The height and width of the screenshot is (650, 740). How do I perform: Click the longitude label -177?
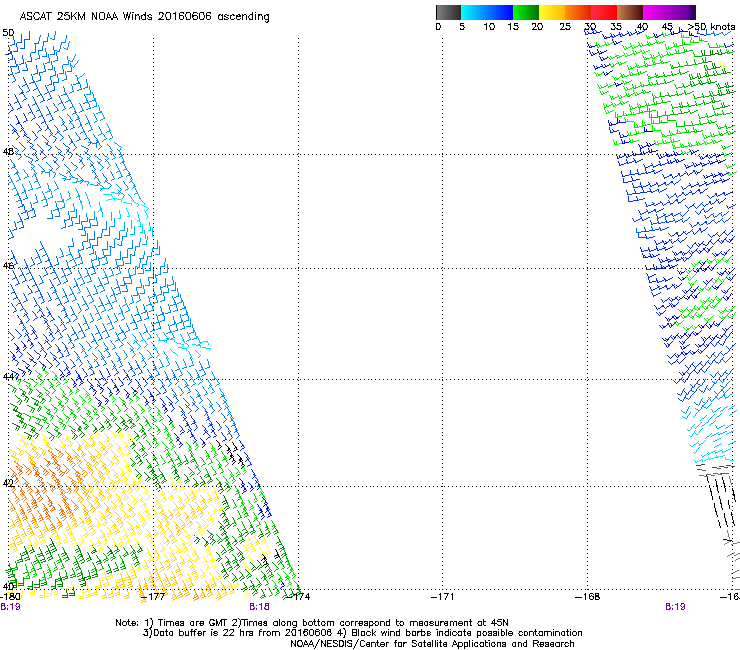pos(153,597)
